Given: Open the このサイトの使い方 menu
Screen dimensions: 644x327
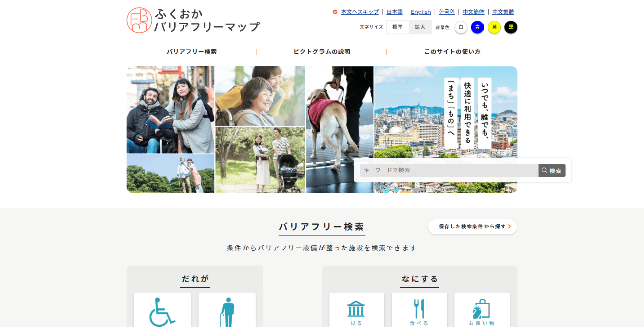Looking at the screenshot, I should (452, 51).
